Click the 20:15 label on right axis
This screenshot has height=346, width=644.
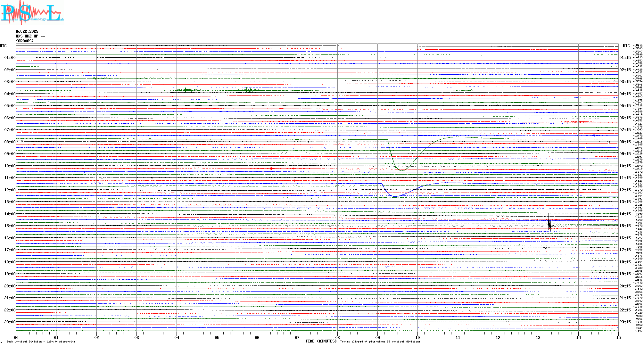625,286
